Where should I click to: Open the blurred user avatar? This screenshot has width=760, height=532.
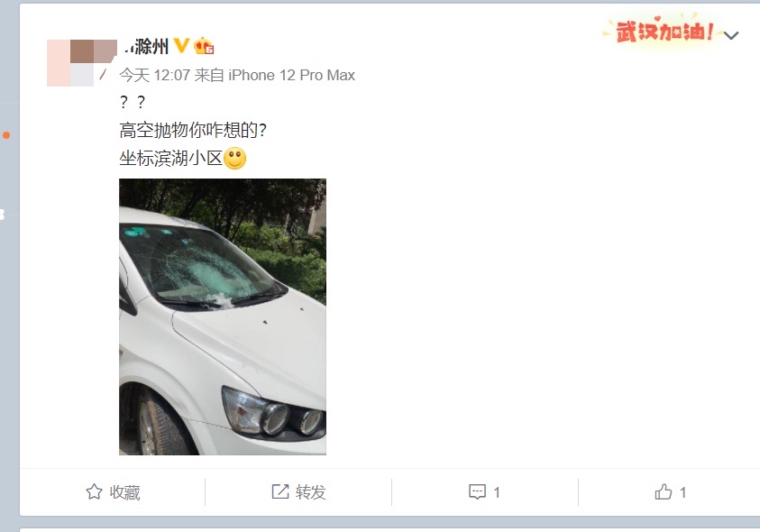coord(82,63)
